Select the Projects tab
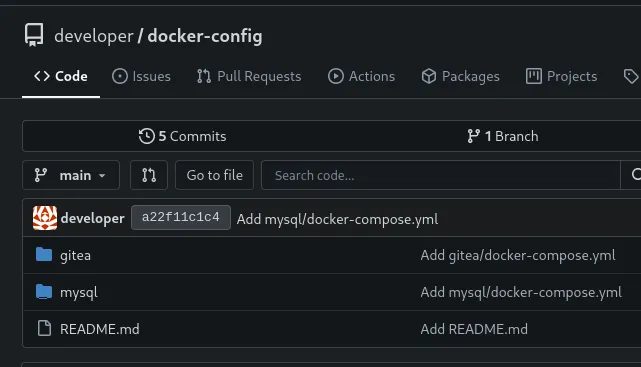The width and height of the screenshot is (641, 367). pyautogui.click(x=561, y=76)
